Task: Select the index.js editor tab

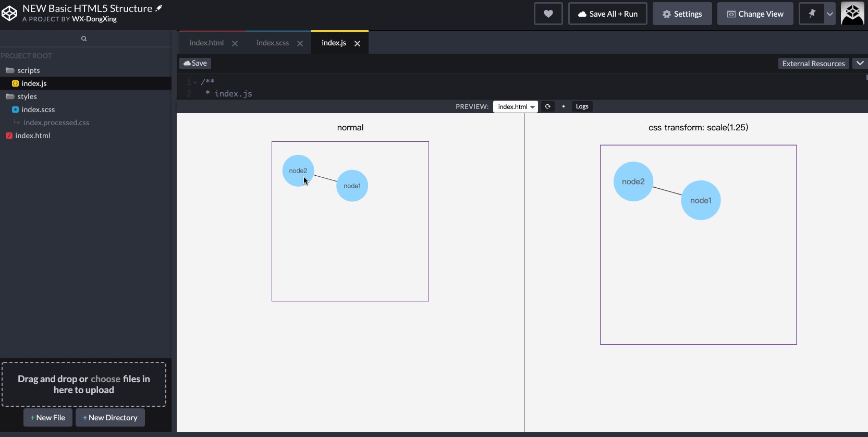Action: coord(334,43)
